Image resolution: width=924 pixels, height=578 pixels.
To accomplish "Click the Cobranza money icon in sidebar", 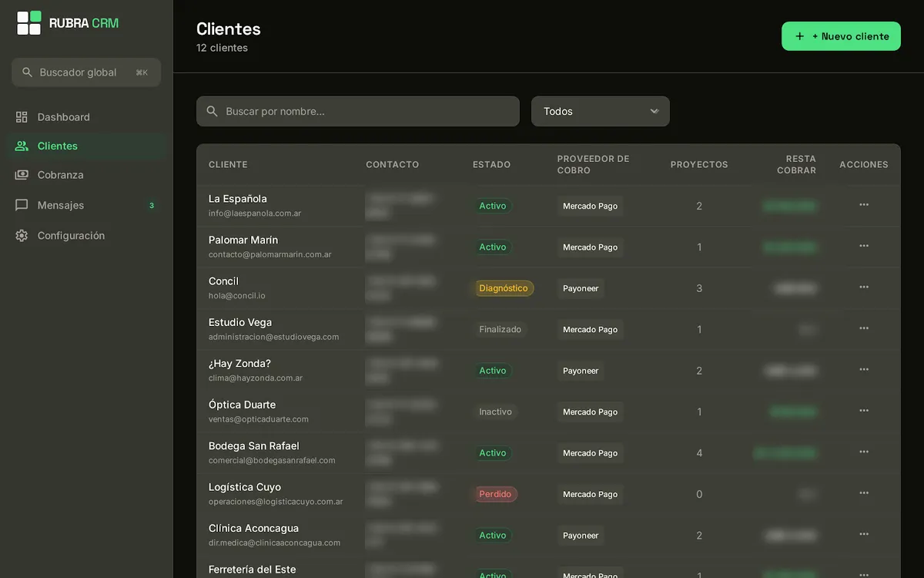I will tap(22, 175).
